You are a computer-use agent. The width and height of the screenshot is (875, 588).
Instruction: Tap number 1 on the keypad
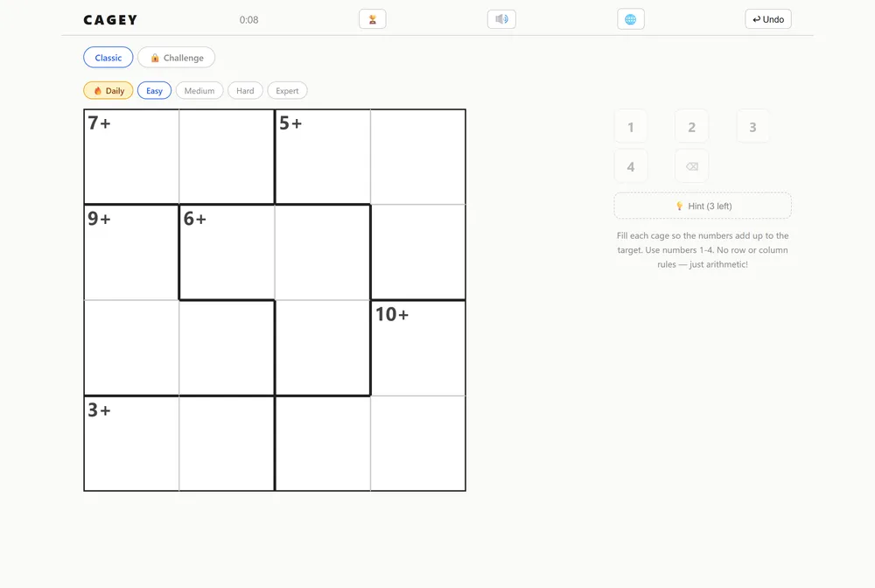point(631,127)
